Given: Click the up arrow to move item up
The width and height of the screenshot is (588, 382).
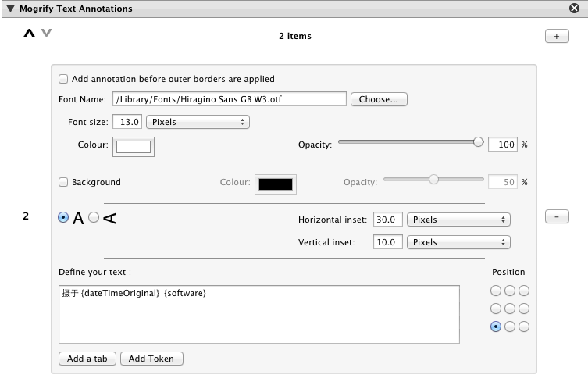Looking at the screenshot, I should coord(30,34).
